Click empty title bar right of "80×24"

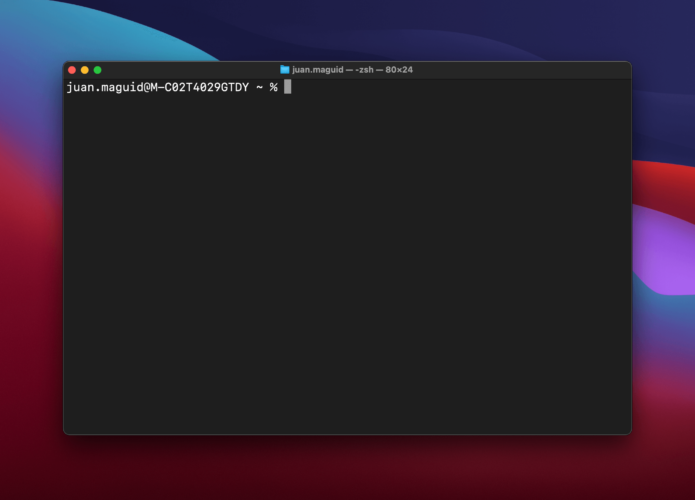(x=520, y=70)
